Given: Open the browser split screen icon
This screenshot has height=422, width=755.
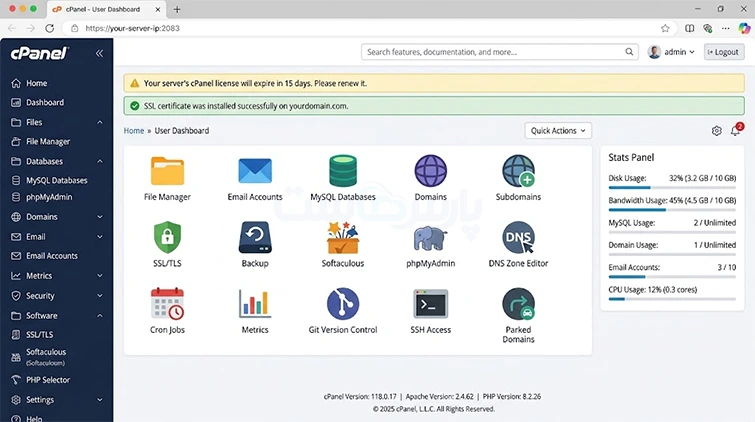Looking at the screenshot, I should click(690, 28).
